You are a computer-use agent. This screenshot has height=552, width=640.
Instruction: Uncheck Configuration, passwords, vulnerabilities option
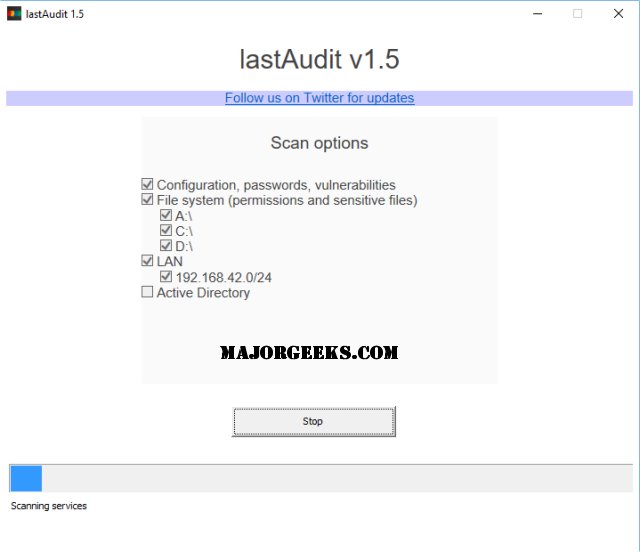tap(147, 184)
